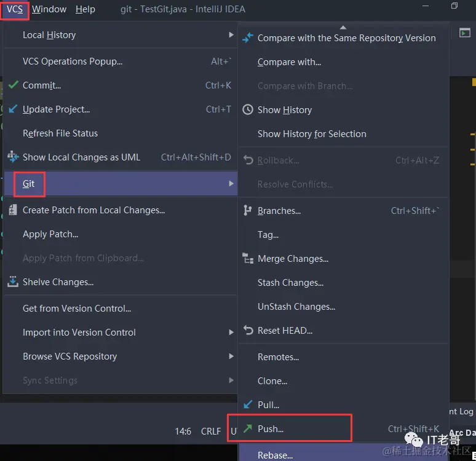Select Reset HEAD... entry text
This screenshot has width=476, height=461.
coord(285,331)
